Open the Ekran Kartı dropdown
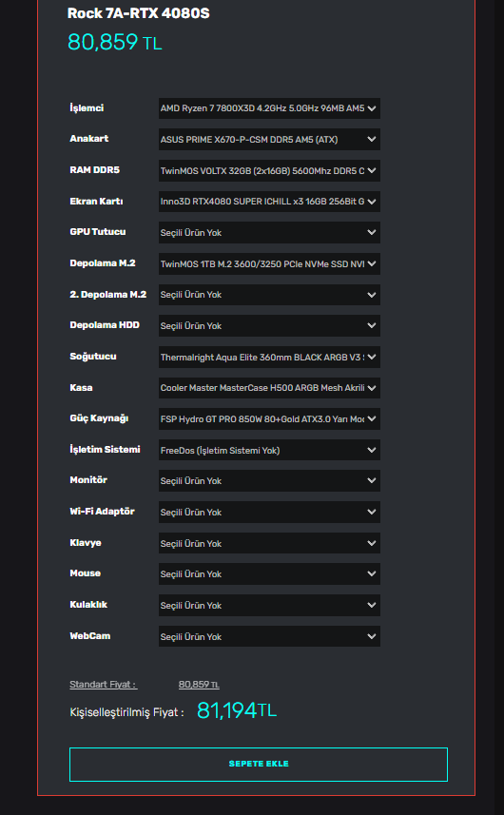This screenshot has width=504, height=815. [269, 202]
